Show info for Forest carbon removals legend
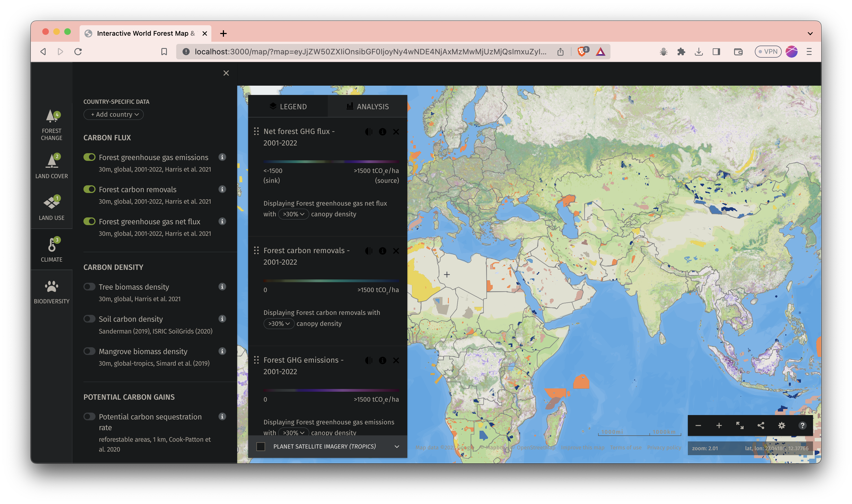The height and width of the screenshot is (504, 852). [x=382, y=251]
